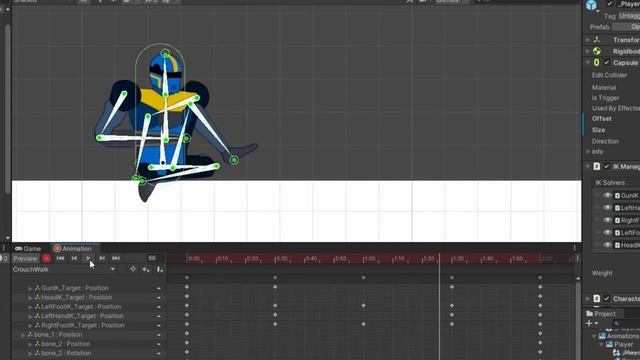The image size is (640, 360).
Task: Open key menu for RightFootIK_Target row
Action: point(159,325)
